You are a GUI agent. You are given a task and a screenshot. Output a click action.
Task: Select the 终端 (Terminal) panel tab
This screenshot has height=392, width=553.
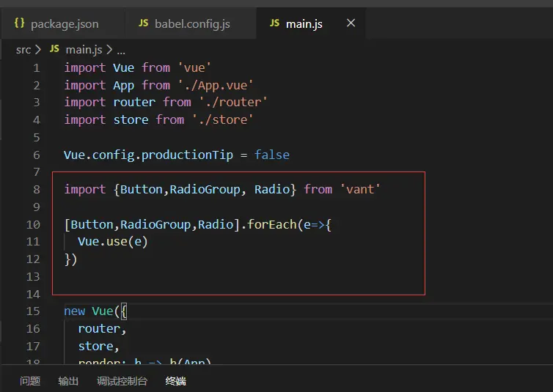click(176, 381)
